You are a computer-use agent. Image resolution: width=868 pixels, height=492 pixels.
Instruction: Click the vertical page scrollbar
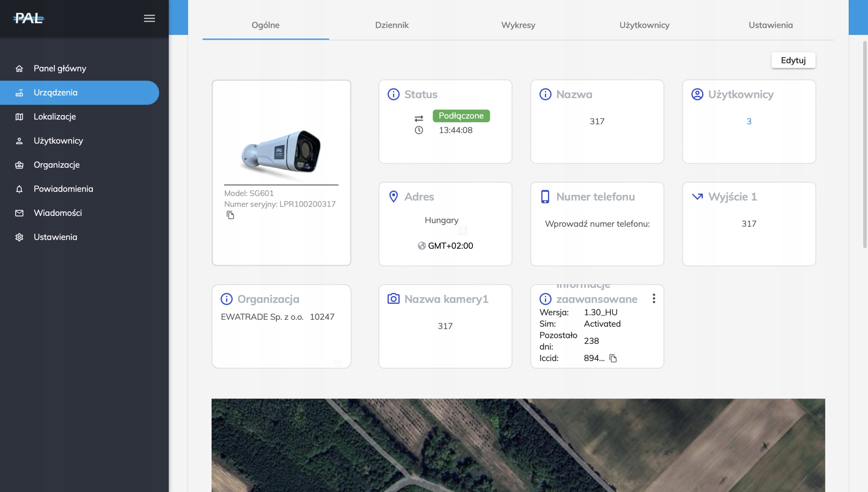tap(865, 144)
